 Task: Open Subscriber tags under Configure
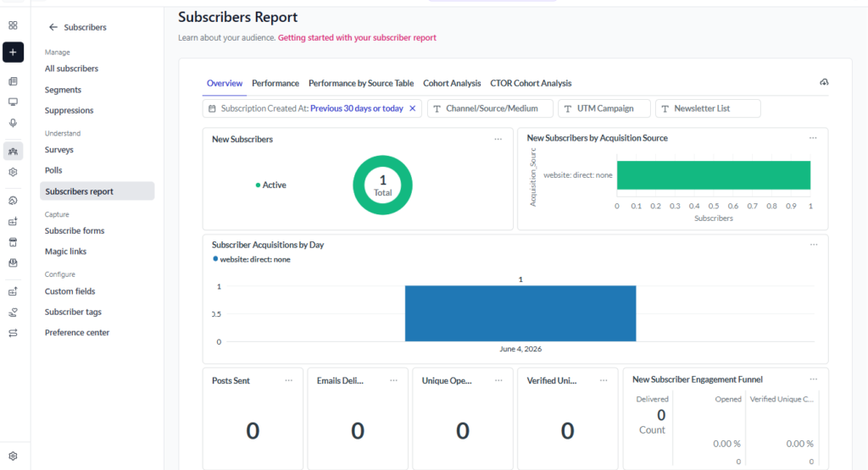(73, 312)
